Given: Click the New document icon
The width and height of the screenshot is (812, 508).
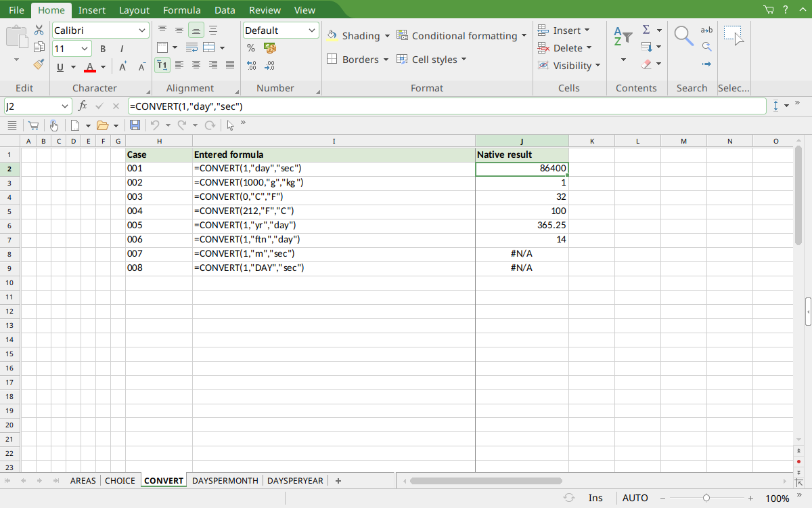Looking at the screenshot, I should [76, 125].
